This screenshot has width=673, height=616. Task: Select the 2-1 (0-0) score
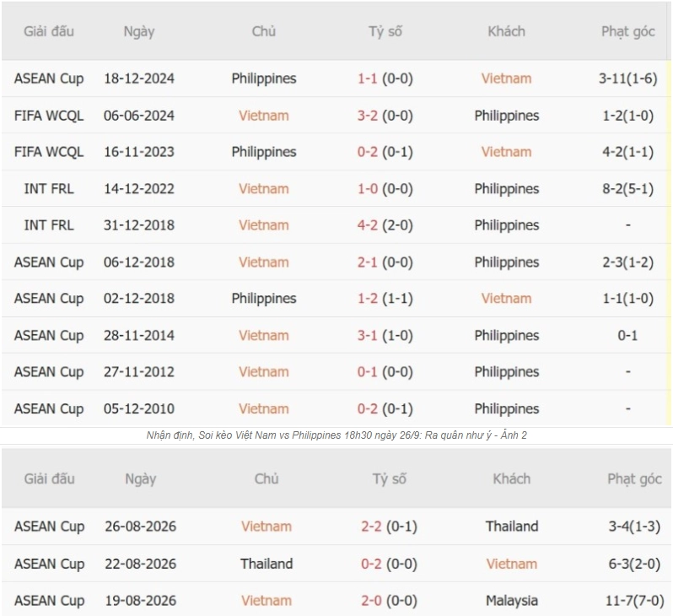click(x=385, y=262)
